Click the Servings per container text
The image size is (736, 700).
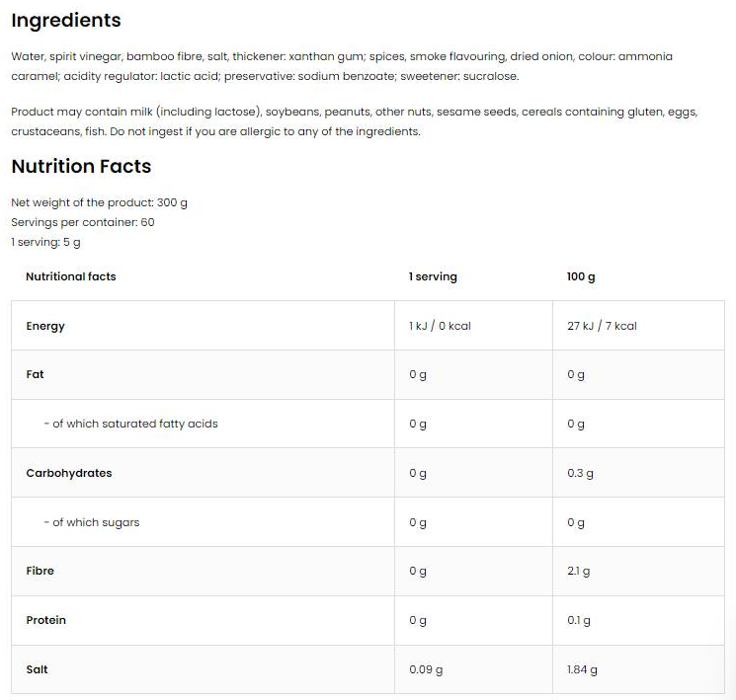[83, 222]
